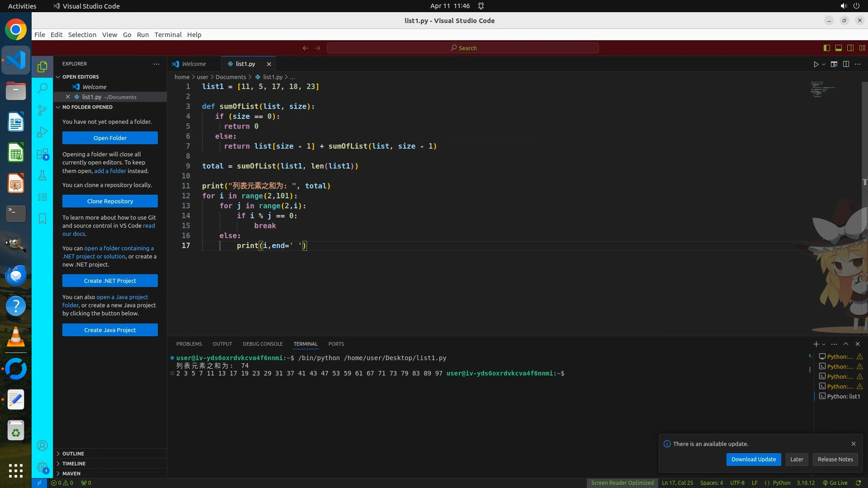Screen dimensions: 868x488
Task: Open the Terminal menu
Action: coord(168,35)
